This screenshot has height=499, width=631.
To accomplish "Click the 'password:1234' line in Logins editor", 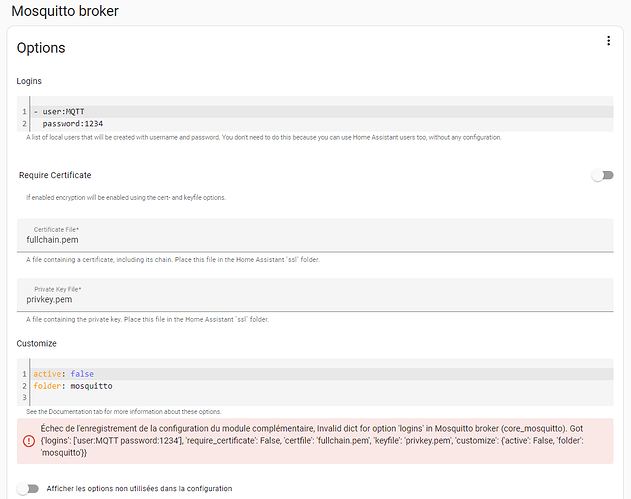I will (323, 124).
